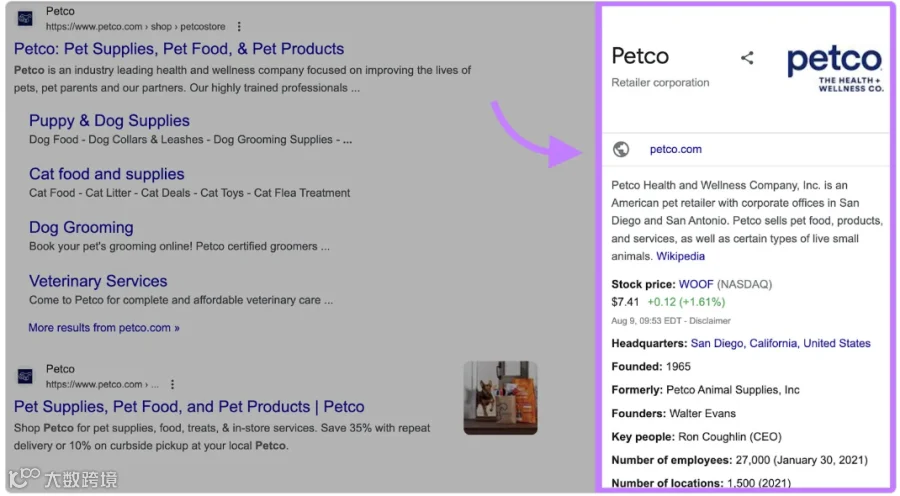Click the '$7.41' stock price value
900x496 pixels.
625,302
